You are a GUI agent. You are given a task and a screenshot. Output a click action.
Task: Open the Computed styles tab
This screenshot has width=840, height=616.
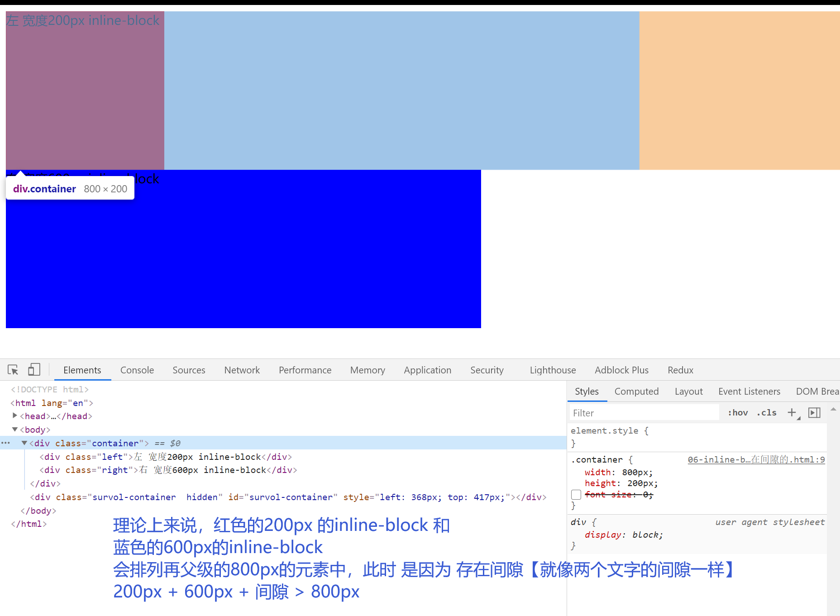[636, 391]
